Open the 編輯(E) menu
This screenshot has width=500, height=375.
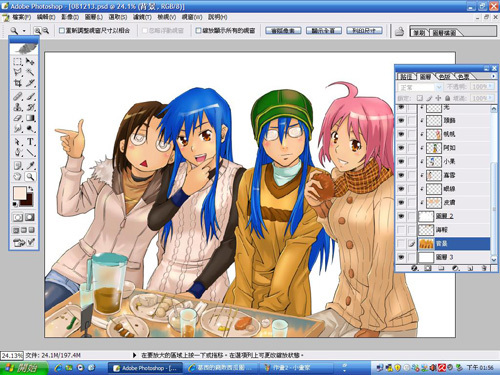pos(46,17)
